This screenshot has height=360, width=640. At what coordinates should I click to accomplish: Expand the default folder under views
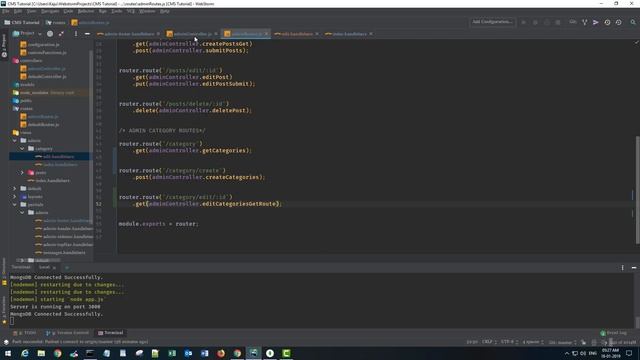click(15, 189)
